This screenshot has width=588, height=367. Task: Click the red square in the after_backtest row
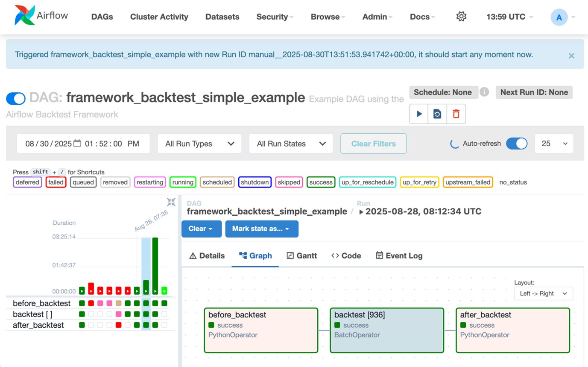tap(119, 325)
